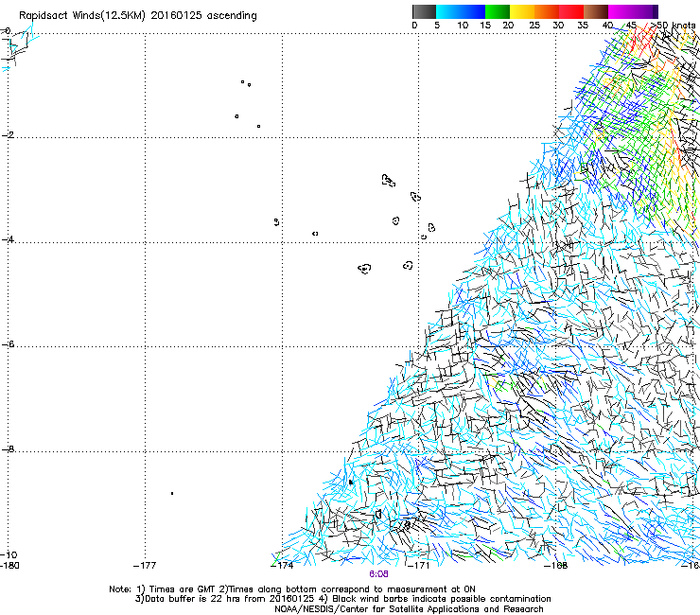Click the purple '6:08' swath time label

click(378, 574)
